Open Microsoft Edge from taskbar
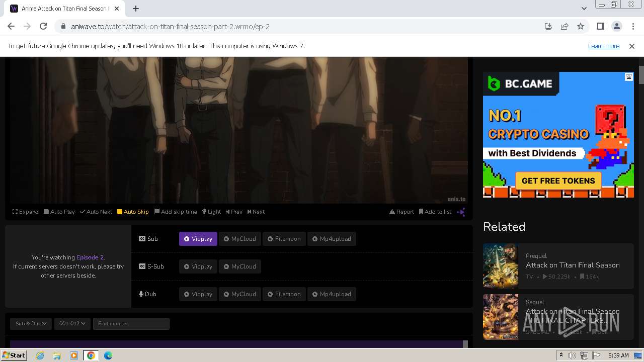Viewport: 644px width, 362px height. pos(108,355)
